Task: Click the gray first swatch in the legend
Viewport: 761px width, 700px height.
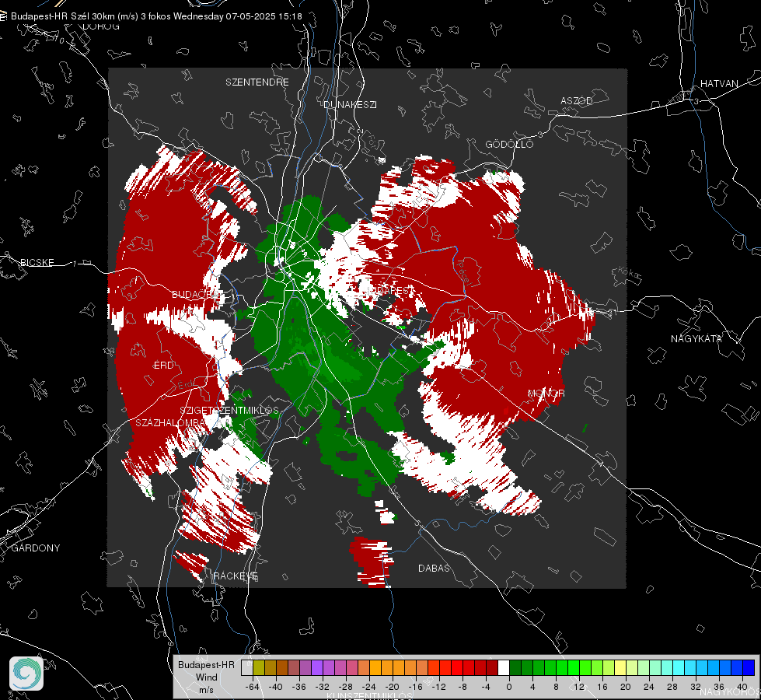Action: 247,667
